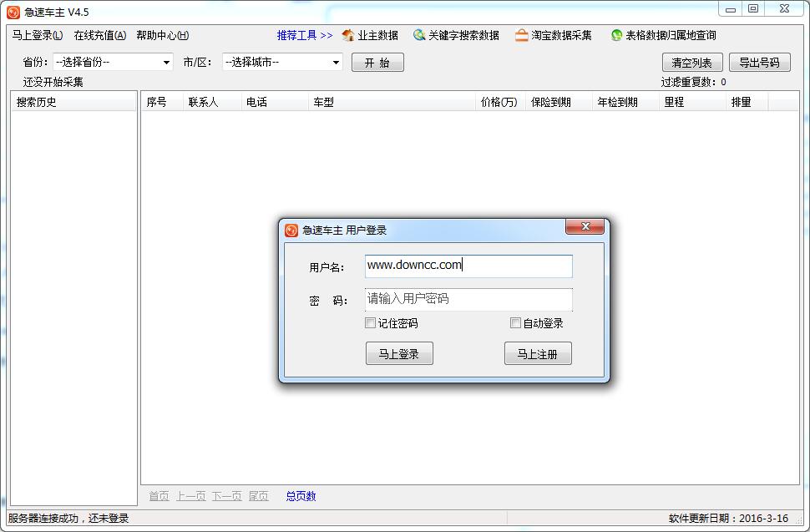Click the 急速车主 app icon in main title bar
This screenshot has width=810, height=532.
pyautogui.click(x=13, y=12)
